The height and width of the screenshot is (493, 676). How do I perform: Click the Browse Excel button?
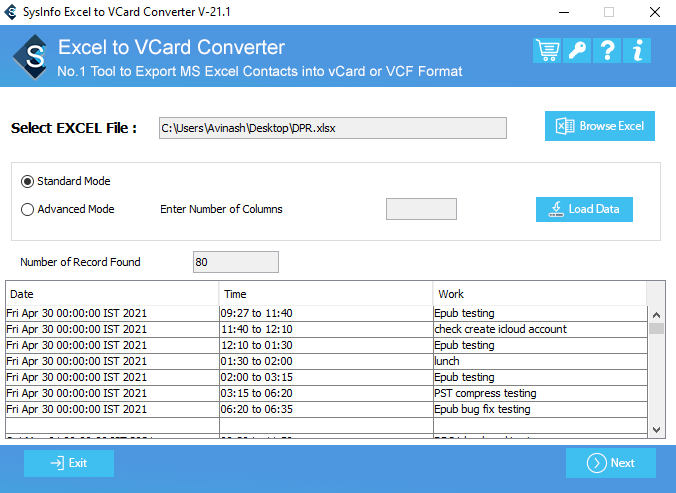click(600, 126)
